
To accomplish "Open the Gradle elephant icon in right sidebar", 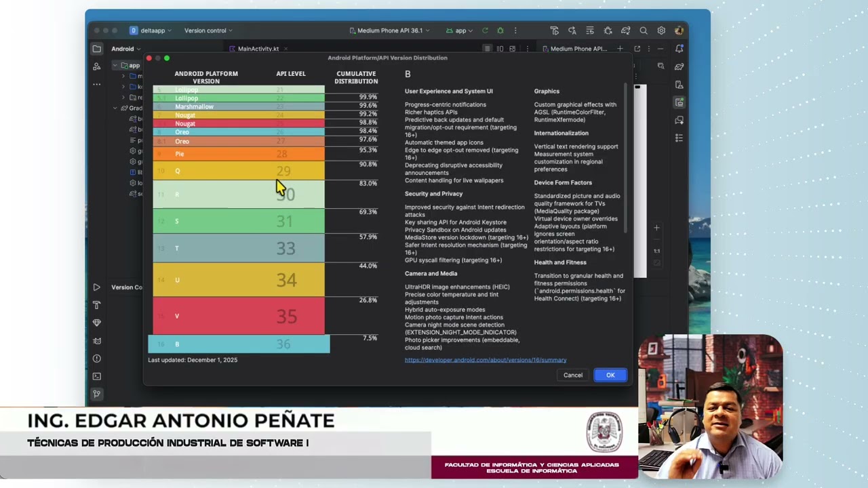I will 679,66.
